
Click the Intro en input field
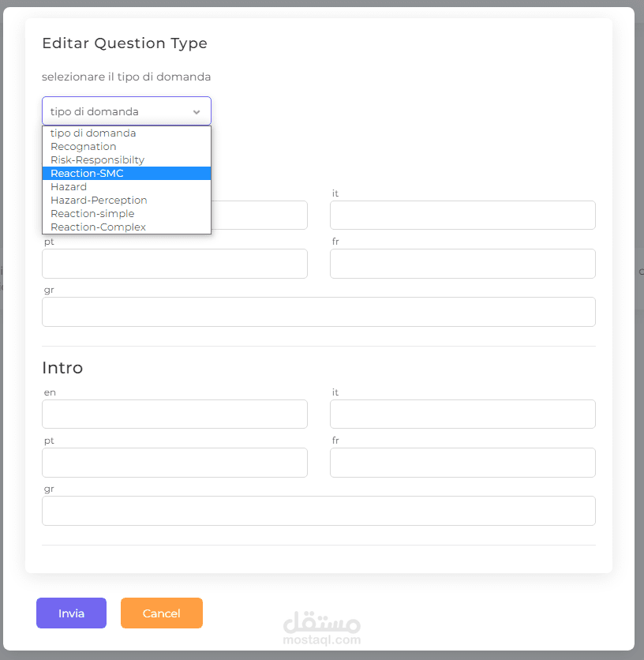pyautogui.click(x=174, y=414)
